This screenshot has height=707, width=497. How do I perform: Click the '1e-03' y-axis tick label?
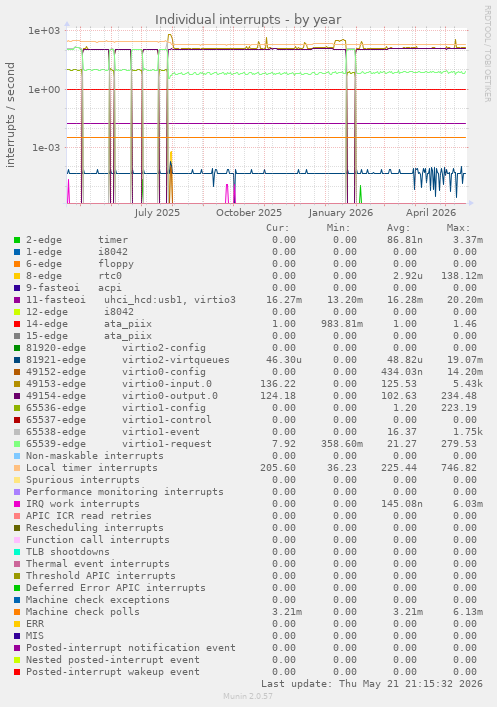pos(46,147)
